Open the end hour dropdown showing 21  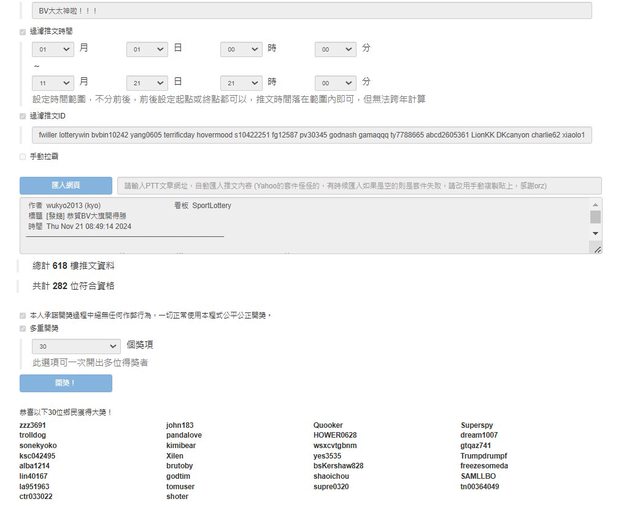coord(241,82)
